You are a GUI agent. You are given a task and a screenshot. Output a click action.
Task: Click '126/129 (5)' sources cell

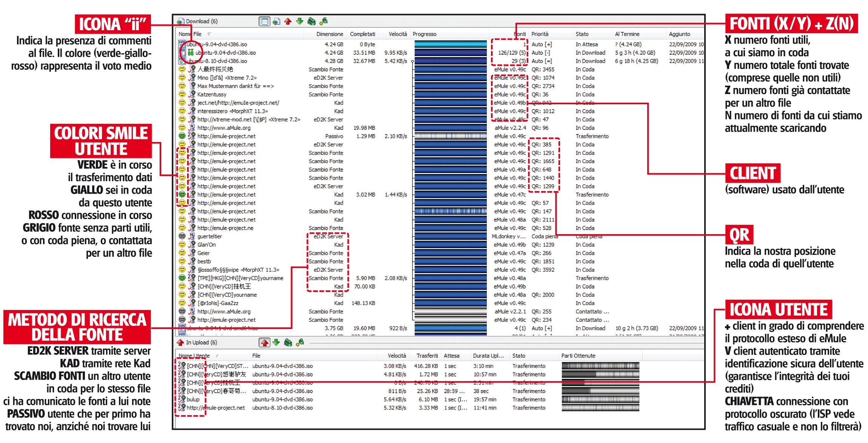(x=511, y=52)
